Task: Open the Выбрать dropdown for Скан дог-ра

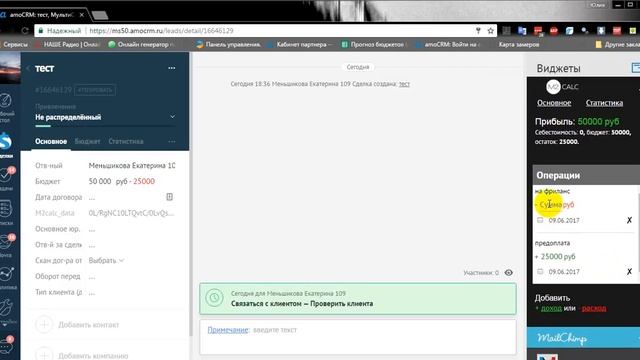Action: 106,260
